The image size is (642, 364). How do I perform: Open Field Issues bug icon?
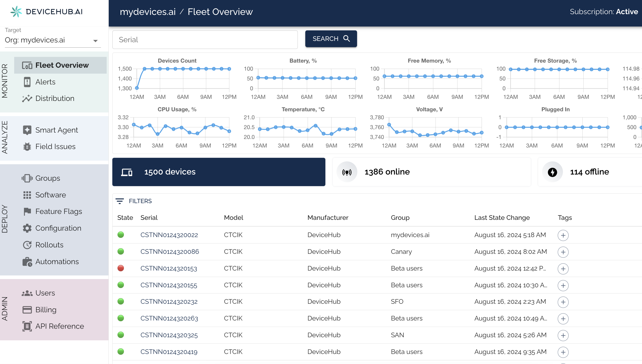pyautogui.click(x=27, y=146)
